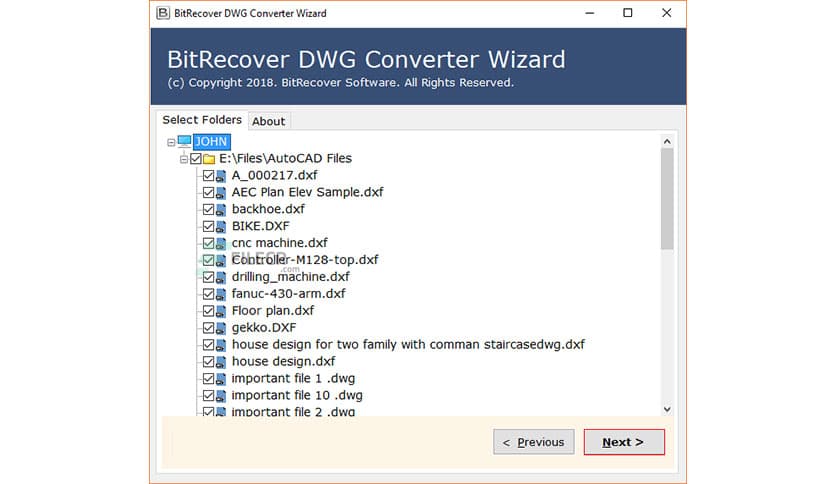Click file icon beside backhoe.dxf

[x=221, y=209]
